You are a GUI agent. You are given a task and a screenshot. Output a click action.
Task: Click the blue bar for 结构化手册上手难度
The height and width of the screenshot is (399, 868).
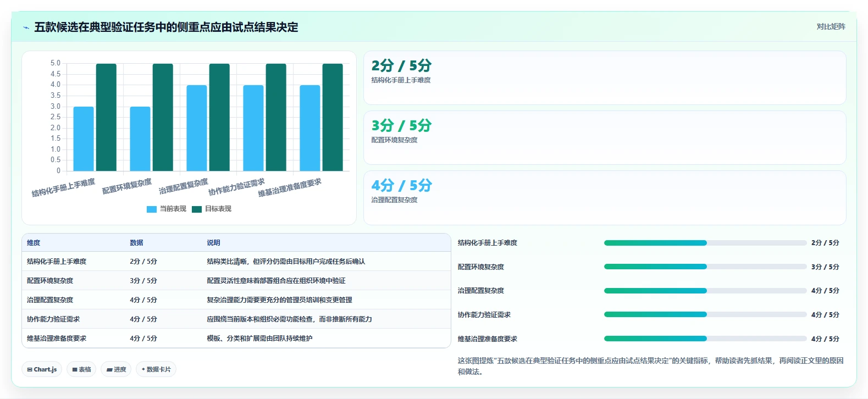coord(84,138)
